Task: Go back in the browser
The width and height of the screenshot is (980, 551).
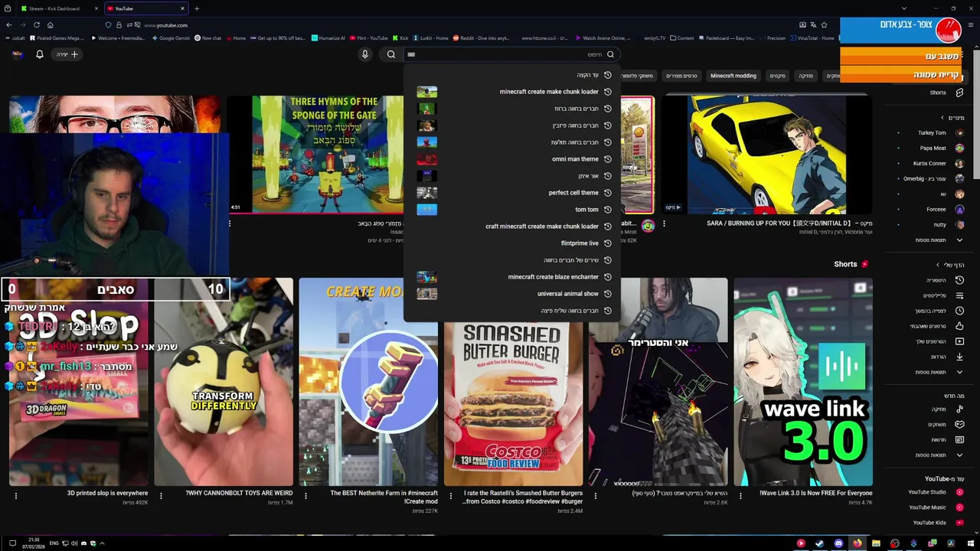Action: 8,24
